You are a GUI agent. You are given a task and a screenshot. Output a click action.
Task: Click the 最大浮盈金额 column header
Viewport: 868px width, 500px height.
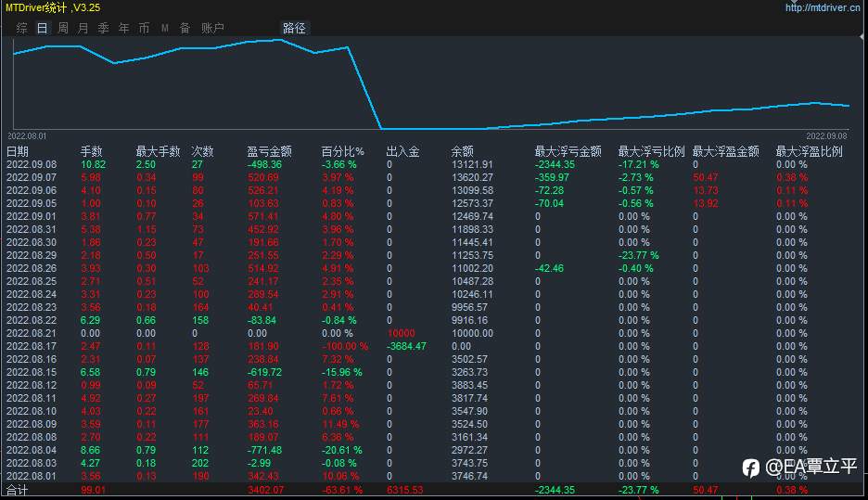726,151
